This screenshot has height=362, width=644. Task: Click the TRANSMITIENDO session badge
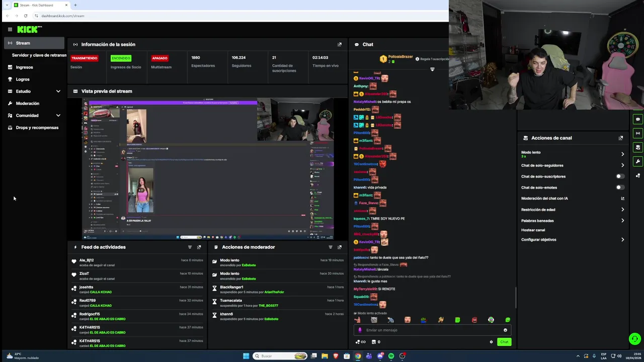click(85, 58)
